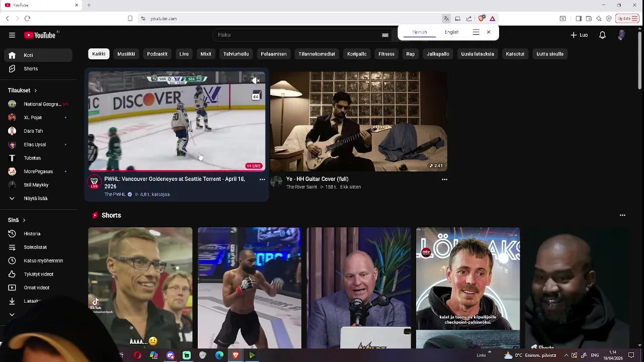The width and height of the screenshot is (644, 362).
Task: Open Soittolistat in sidebar
Action: 38,247
